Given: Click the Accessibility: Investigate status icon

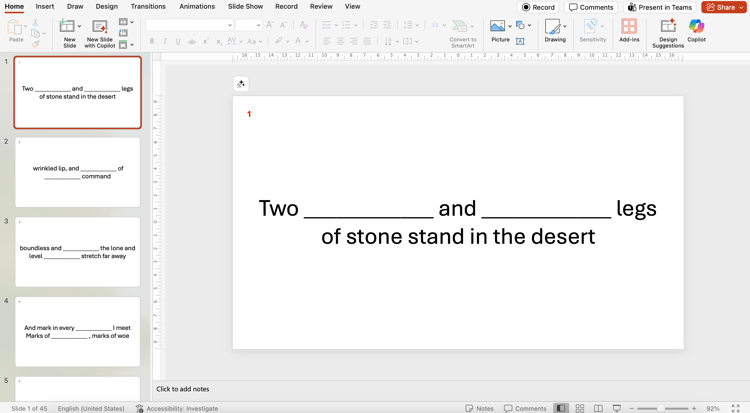Looking at the screenshot, I should (139, 408).
